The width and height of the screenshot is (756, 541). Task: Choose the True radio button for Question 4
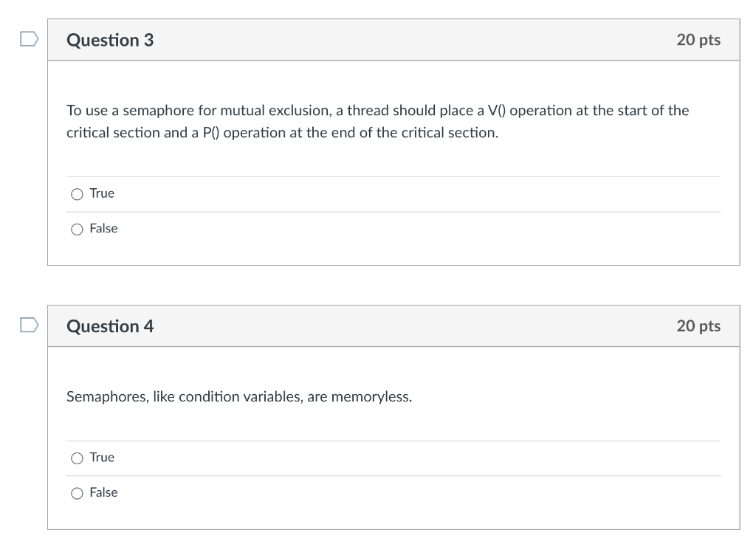(x=77, y=458)
